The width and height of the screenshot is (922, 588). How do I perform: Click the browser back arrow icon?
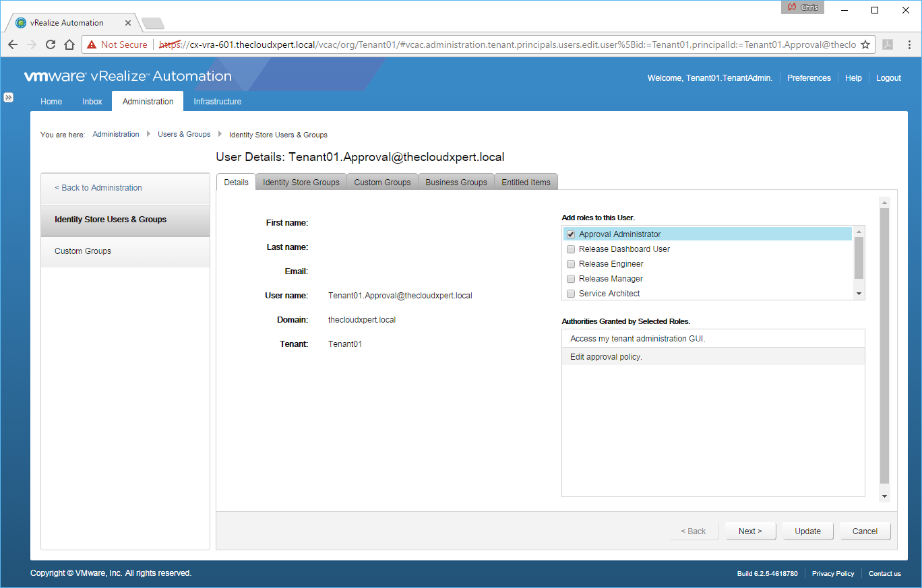[13, 44]
